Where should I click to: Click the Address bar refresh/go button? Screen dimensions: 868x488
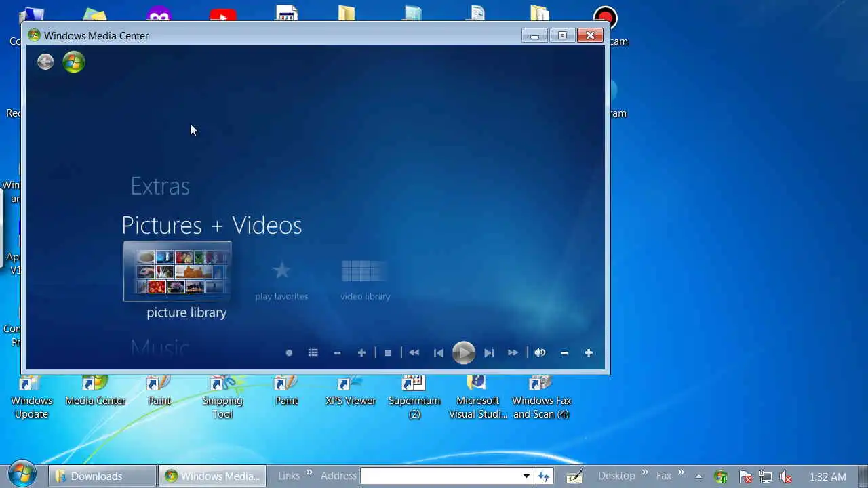point(544,476)
